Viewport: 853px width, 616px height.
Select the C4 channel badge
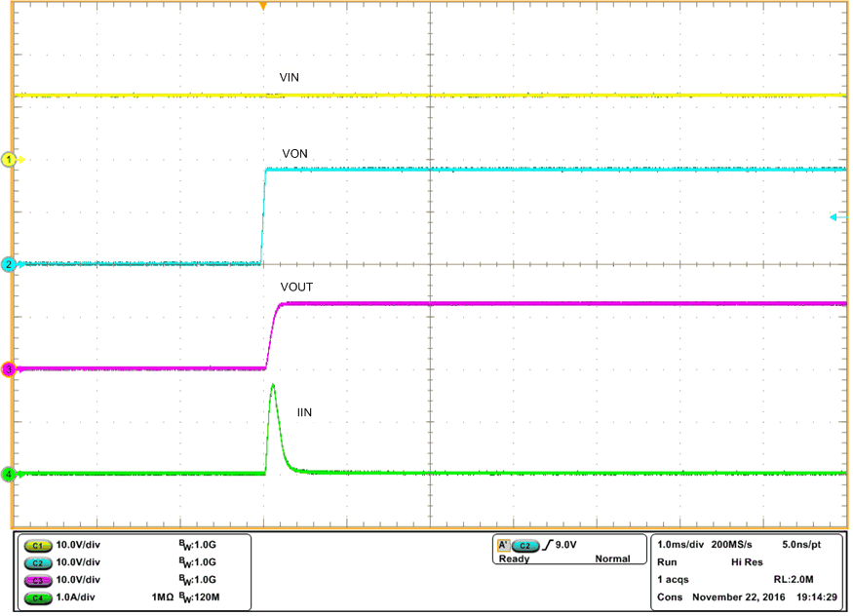point(36,599)
